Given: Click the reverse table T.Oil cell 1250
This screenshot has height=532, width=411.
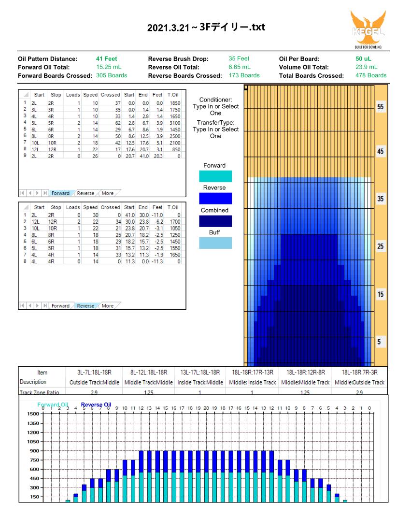Looking at the screenshot, I should (175, 235).
